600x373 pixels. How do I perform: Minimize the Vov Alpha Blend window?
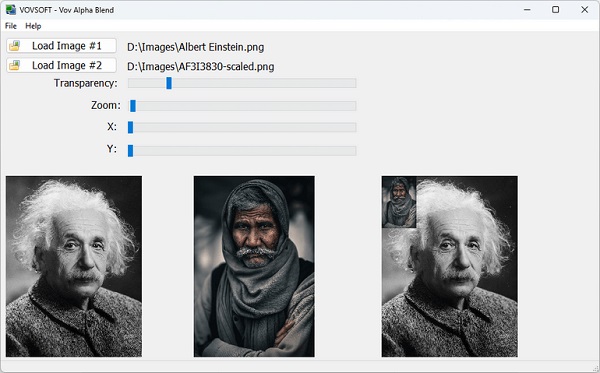[527, 10]
